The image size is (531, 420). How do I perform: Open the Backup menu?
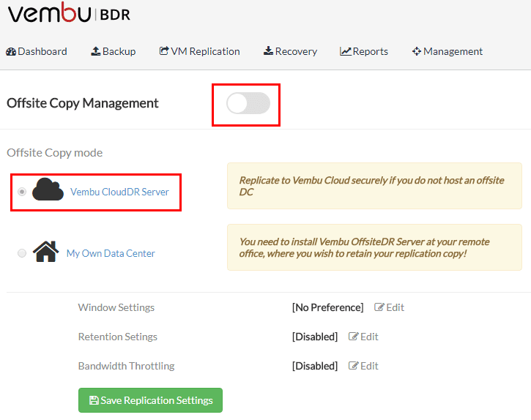pos(114,51)
